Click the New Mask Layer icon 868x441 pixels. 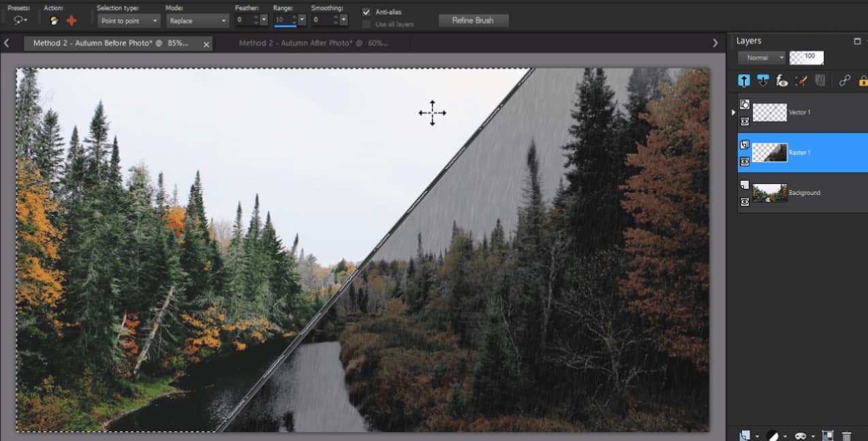[800, 435]
